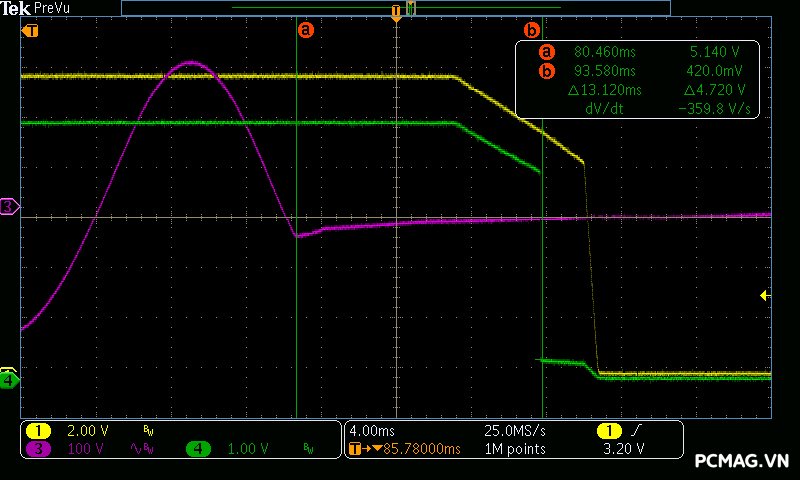Viewport: 800px width, 480px height.
Task: Click the 100 V channel 3 scale
Action: [x=85, y=449]
